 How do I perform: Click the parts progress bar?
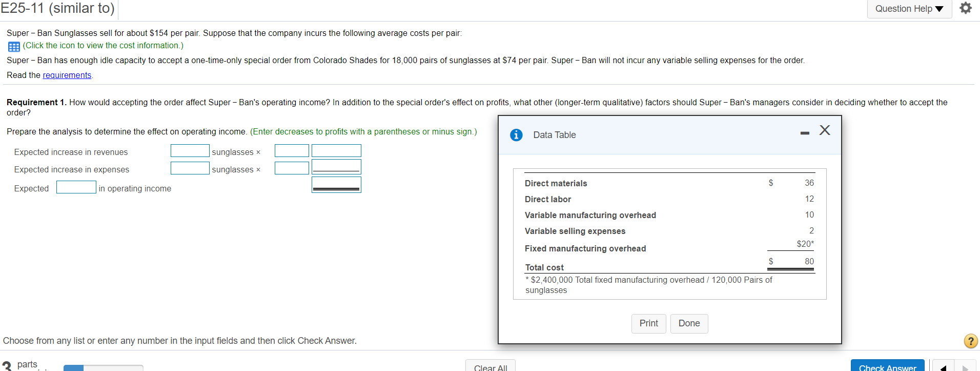point(103,367)
